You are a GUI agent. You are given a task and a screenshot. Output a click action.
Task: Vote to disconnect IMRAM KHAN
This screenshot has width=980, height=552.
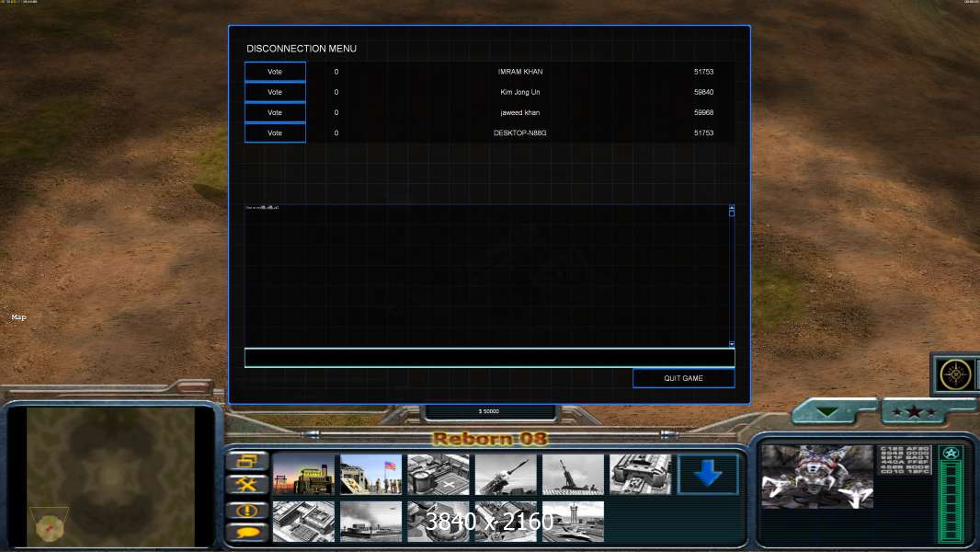pyautogui.click(x=275, y=72)
